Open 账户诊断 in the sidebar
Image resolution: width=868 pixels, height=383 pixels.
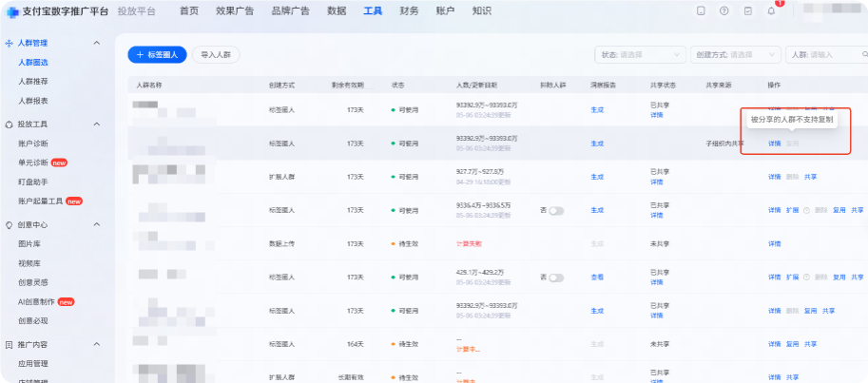click(x=33, y=144)
